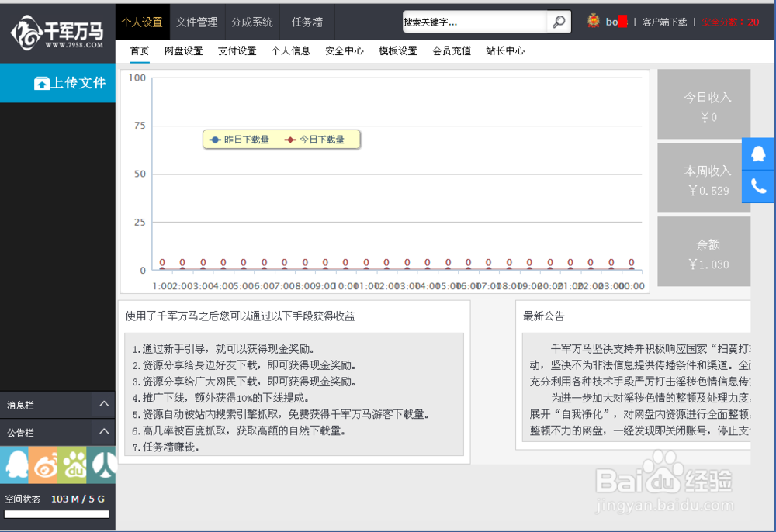This screenshot has width=776, height=532.
Task: Share via the Baidu paw icon
Action: click(x=71, y=465)
